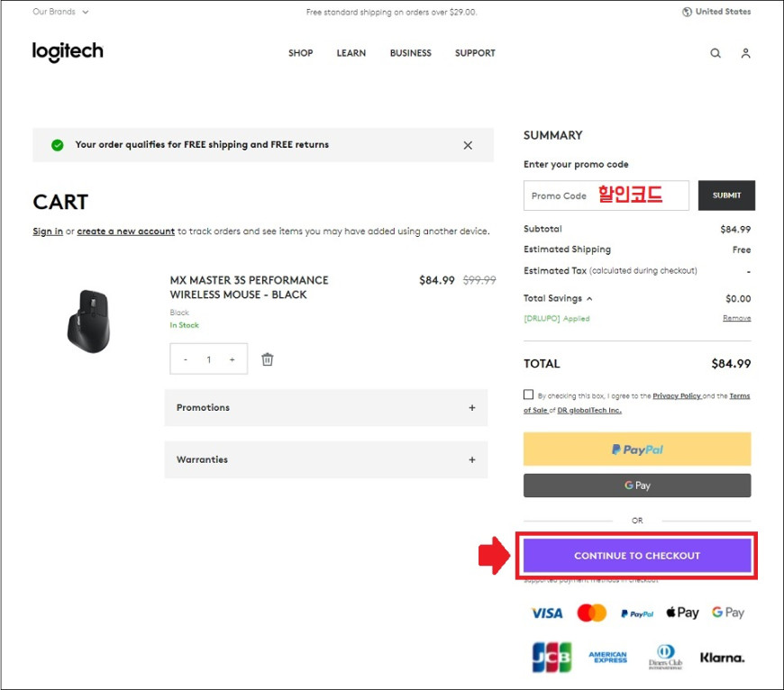This screenshot has height=690, width=784.
Task: Decrease quantity with the minus button
Action: point(186,359)
